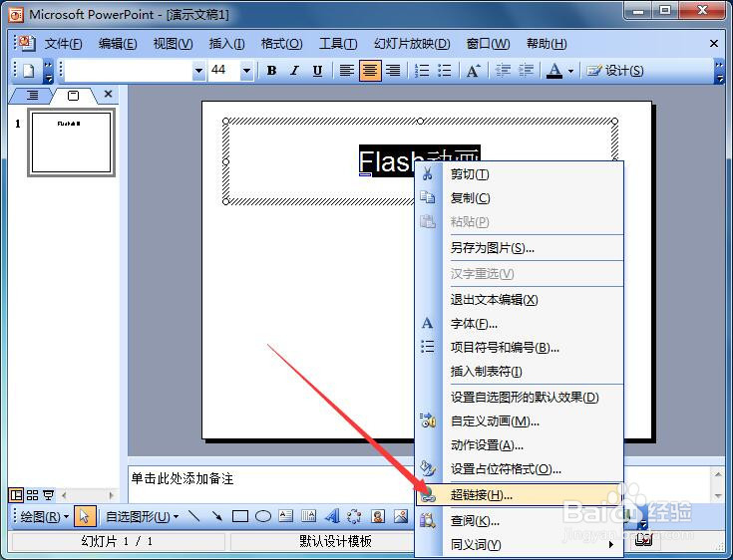Click the decrease indent icon

pyautogui.click(x=503, y=71)
